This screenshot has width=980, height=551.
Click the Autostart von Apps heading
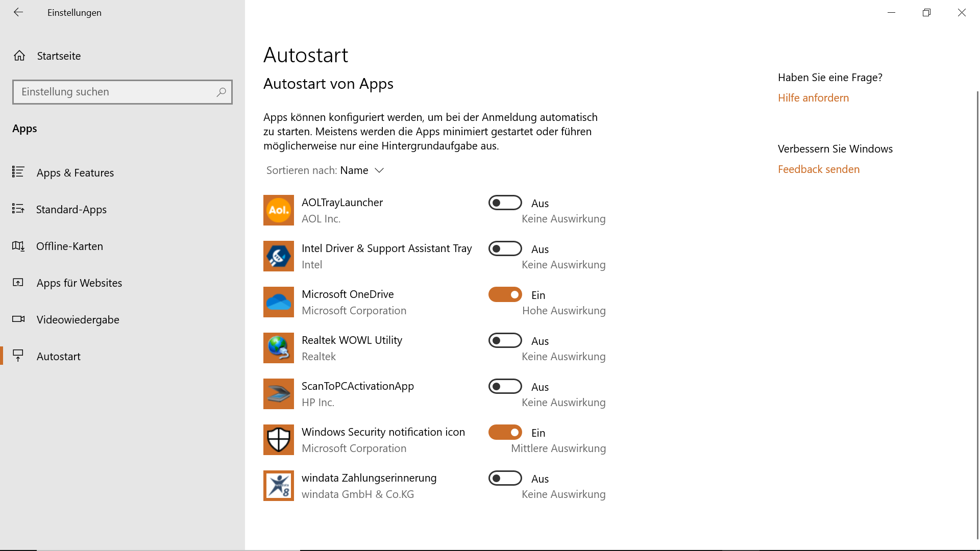[328, 84]
